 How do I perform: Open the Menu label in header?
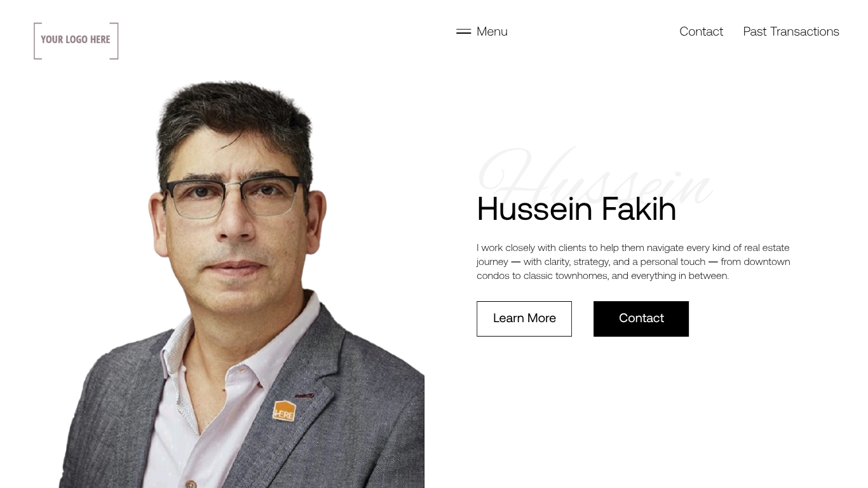click(492, 32)
